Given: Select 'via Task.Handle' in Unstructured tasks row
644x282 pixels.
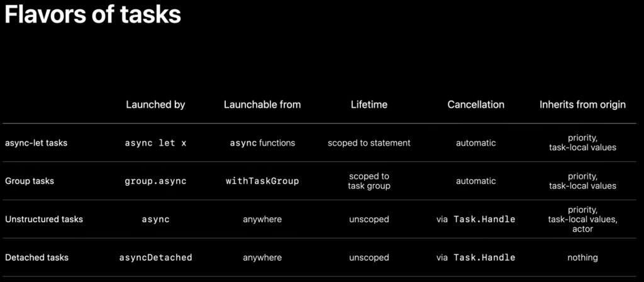Looking at the screenshot, I should click(x=476, y=219).
